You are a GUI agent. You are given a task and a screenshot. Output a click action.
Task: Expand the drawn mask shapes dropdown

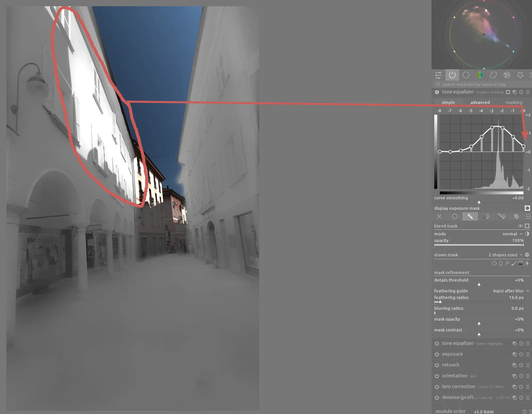point(505,255)
